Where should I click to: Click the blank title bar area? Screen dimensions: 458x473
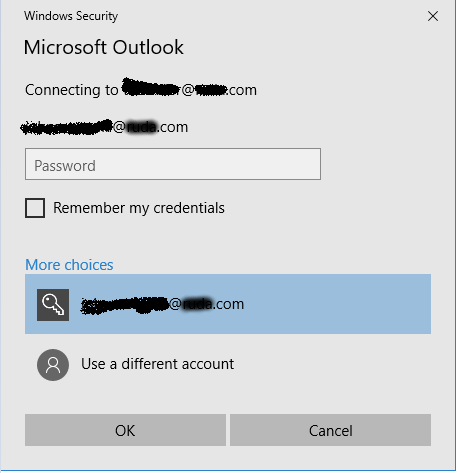click(267, 16)
